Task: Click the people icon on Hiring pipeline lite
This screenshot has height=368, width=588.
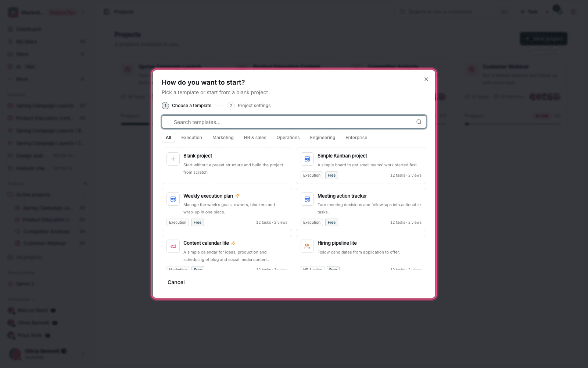Action: (307, 246)
